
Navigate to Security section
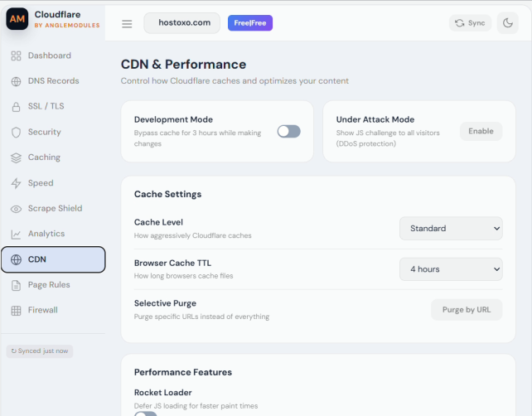pyautogui.click(x=53, y=132)
